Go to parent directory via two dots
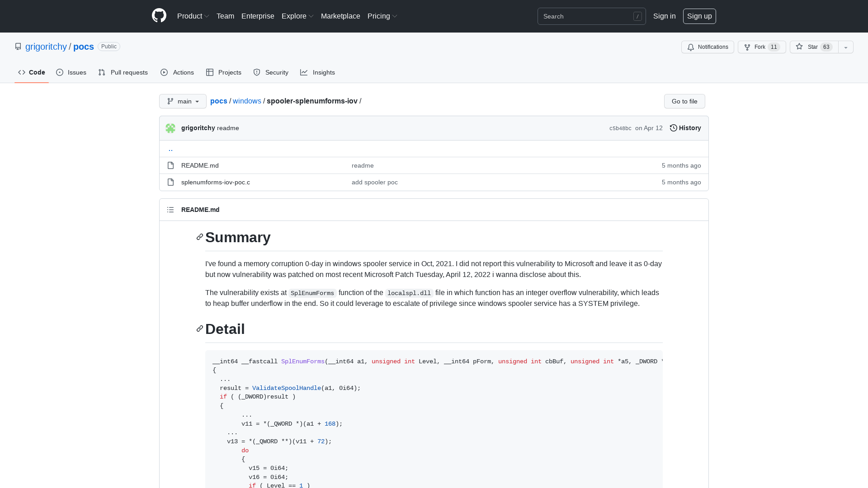868x488 pixels. click(x=170, y=149)
